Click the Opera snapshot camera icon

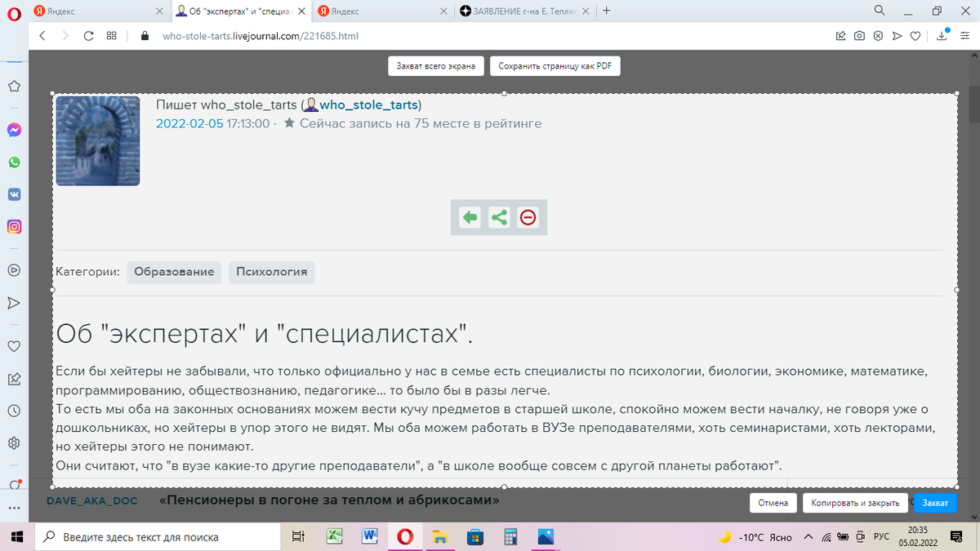[859, 36]
